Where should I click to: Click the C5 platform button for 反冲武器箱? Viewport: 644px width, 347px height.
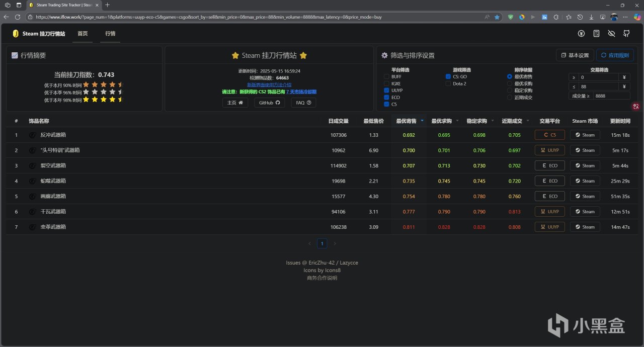pos(549,135)
